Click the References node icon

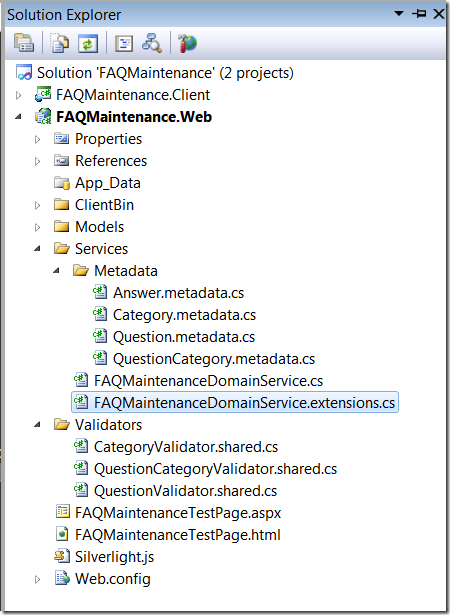62,160
